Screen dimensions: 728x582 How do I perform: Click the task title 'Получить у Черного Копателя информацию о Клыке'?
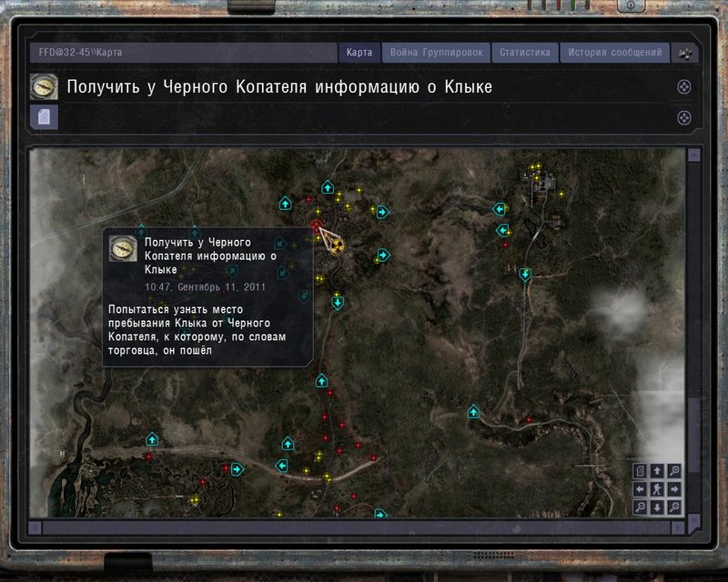[279, 86]
